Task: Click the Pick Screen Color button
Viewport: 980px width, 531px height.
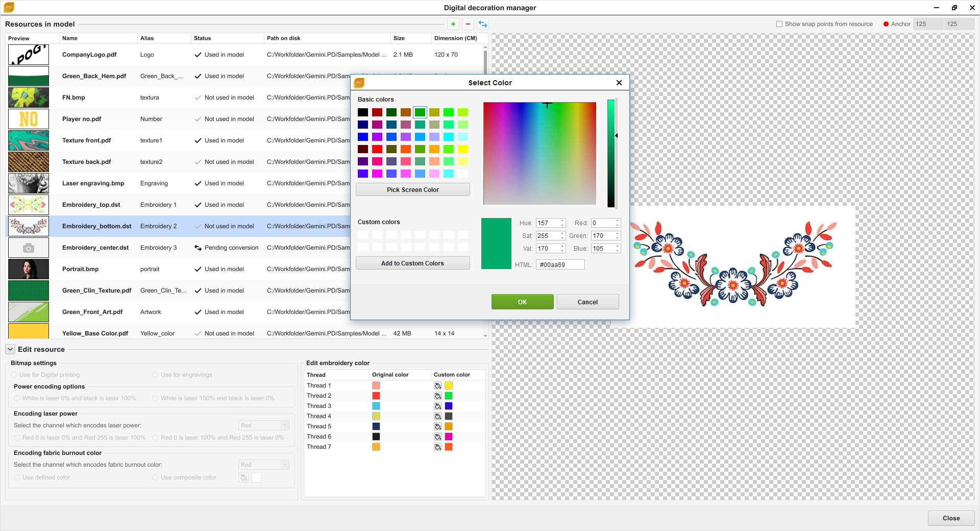Action: pyautogui.click(x=412, y=190)
